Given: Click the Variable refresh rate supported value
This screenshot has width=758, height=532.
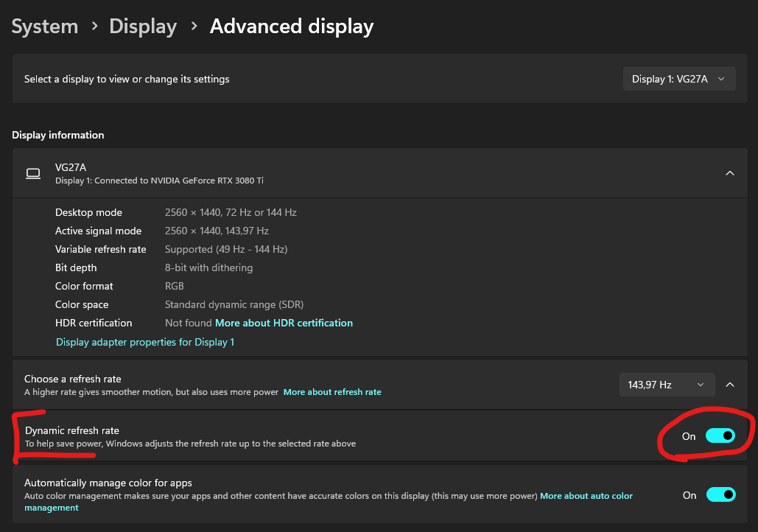Looking at the screenshot, I should point(226,249).
